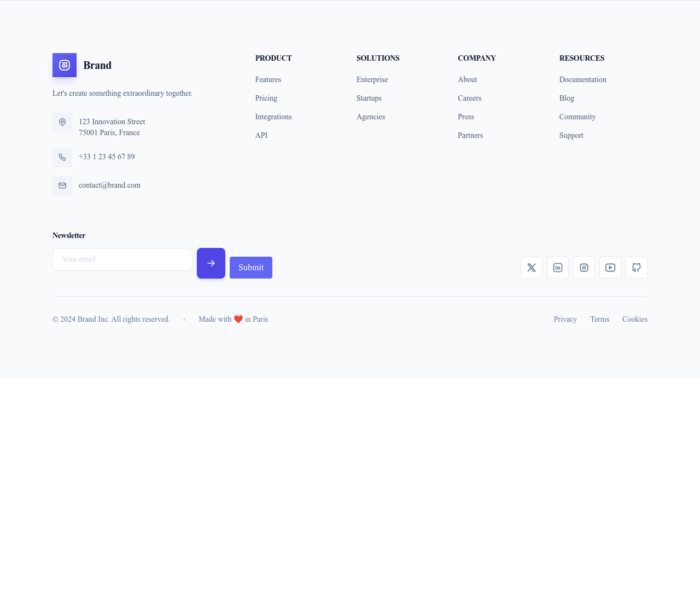Visit the Blog link
The height and width of the screenshot is (591, 700).
pos(567,98)
